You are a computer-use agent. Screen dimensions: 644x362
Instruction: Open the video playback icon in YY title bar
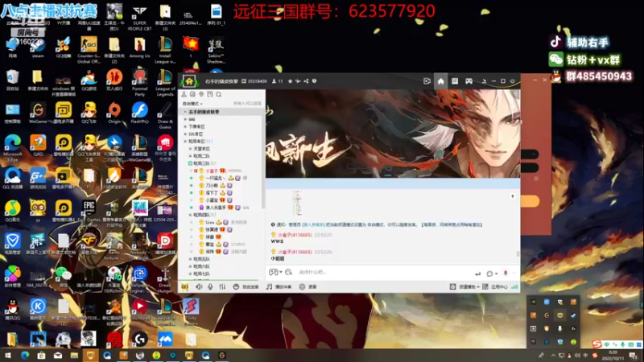coord(427,81)
